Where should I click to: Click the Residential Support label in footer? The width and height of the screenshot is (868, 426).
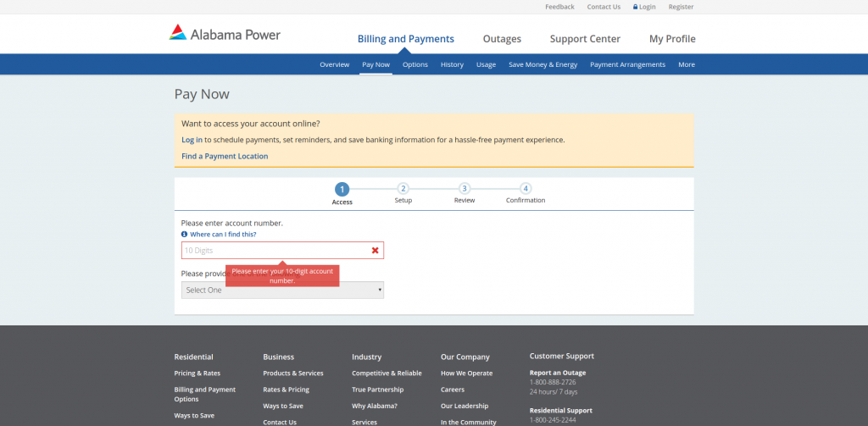pos(561,411)
